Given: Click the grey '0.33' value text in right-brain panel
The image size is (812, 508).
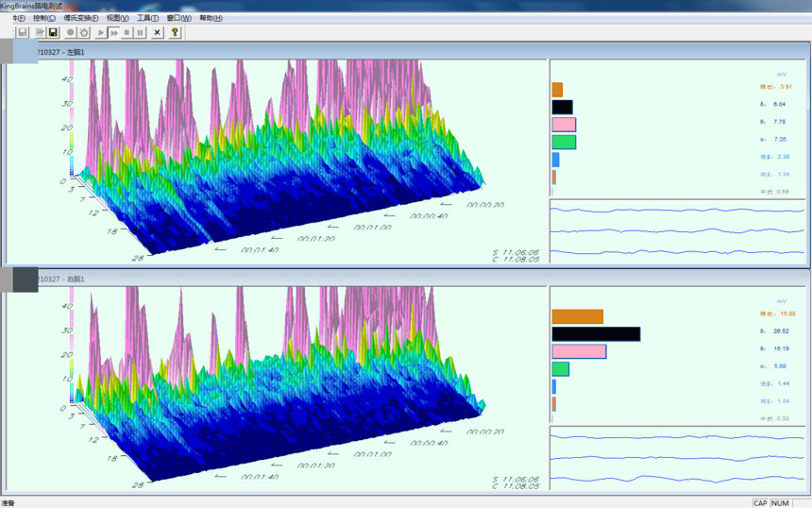Looking at the screenshot, I should 783,418.
